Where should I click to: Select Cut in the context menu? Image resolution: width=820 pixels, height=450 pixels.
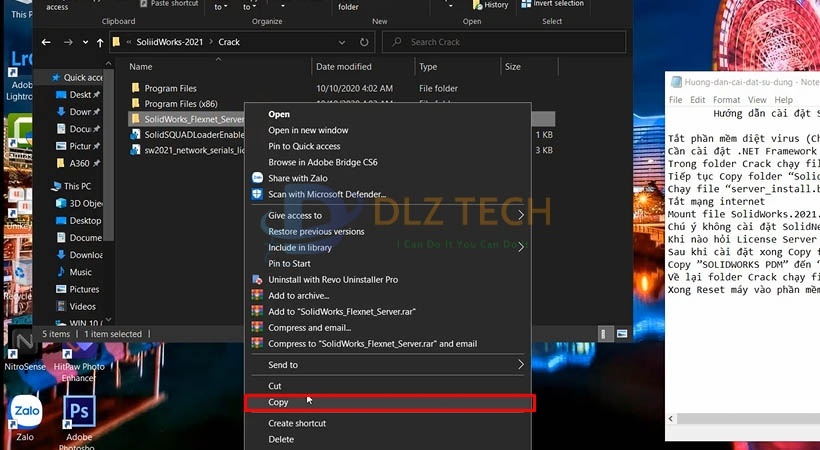(x=275, y=386)
